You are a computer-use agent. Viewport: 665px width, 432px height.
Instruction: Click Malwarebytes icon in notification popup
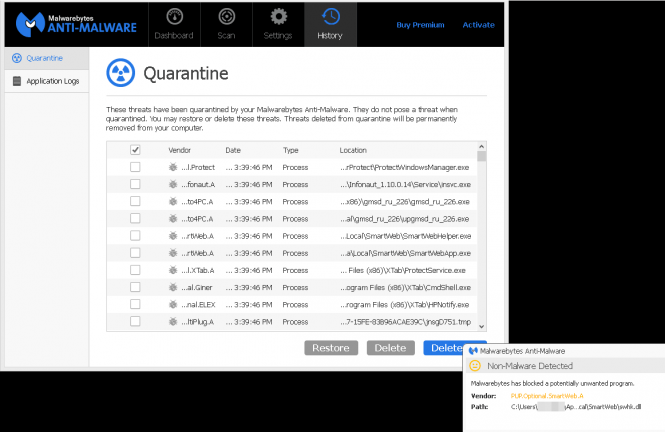point(473,351)
